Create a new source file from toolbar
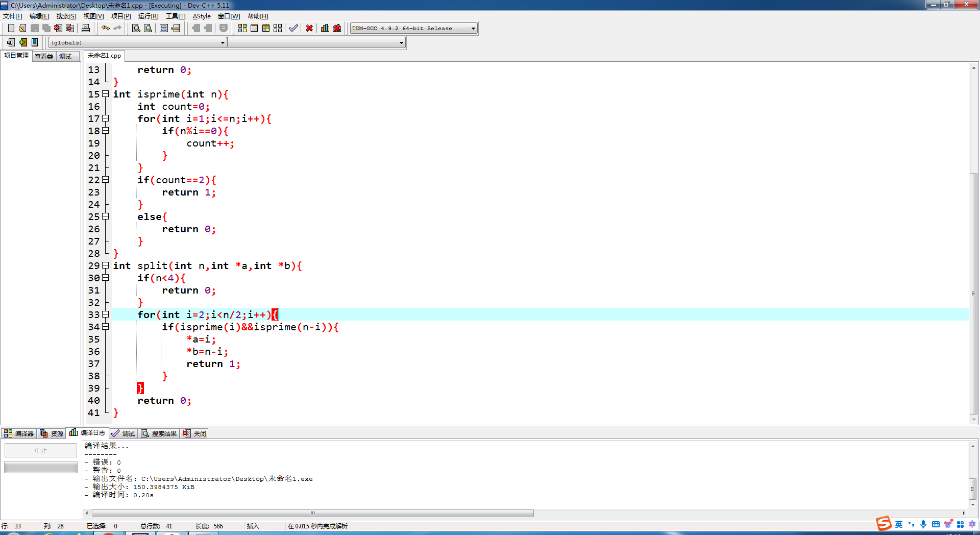This screenshot has height=535, width=980. tap(11, 28)
